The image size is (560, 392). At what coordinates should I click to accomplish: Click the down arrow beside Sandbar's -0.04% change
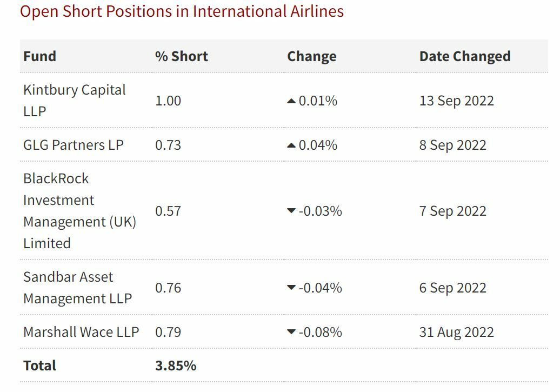tap(291, 288)
